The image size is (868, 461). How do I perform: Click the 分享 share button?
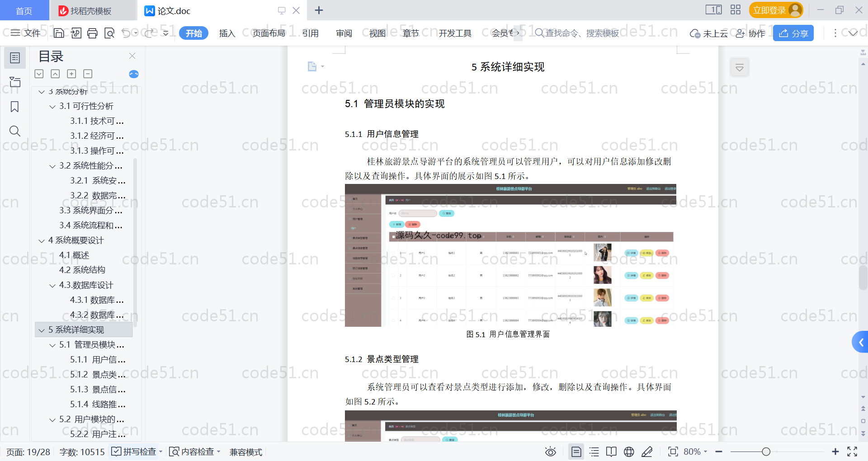[x=793, y=33]
